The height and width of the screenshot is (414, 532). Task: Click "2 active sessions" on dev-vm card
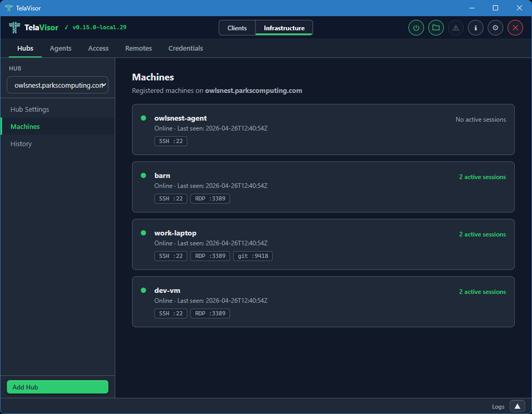[482, 292]
